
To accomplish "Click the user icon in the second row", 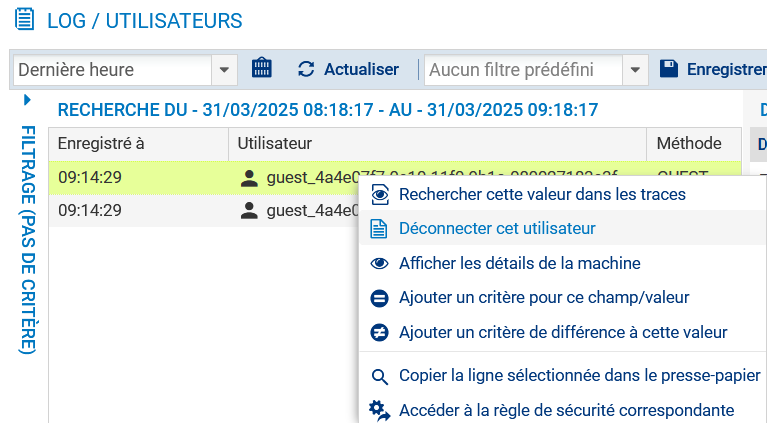I will [x=249, y=210].
